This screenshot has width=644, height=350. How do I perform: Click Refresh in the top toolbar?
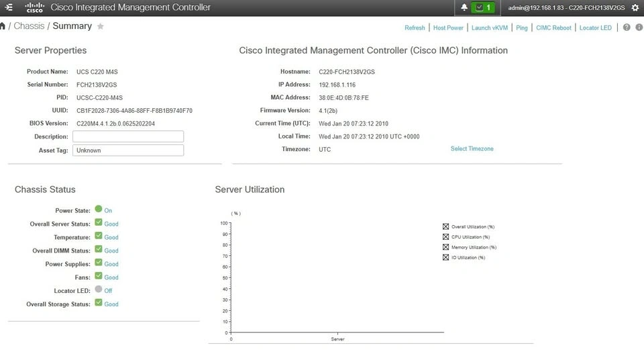pyautogui.click(x=415, y=28)
